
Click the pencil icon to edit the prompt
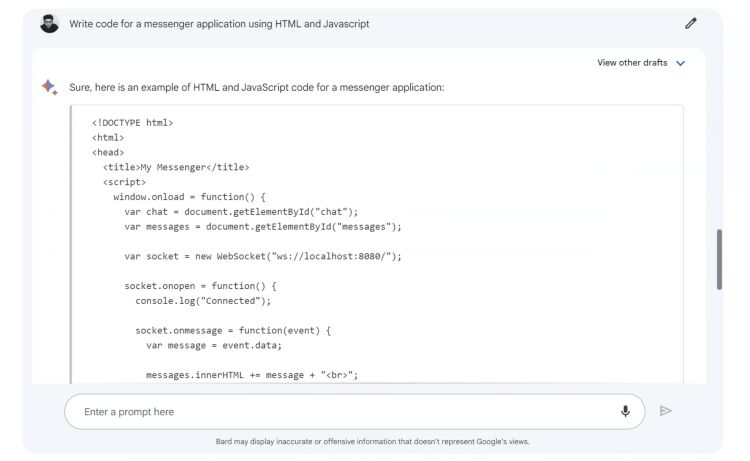(690, 23)
